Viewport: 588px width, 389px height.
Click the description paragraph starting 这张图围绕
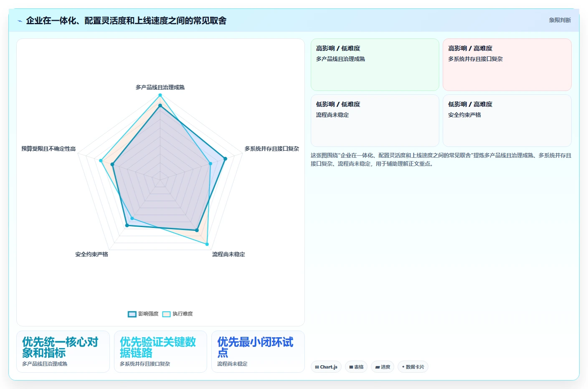tap(441, 159)
